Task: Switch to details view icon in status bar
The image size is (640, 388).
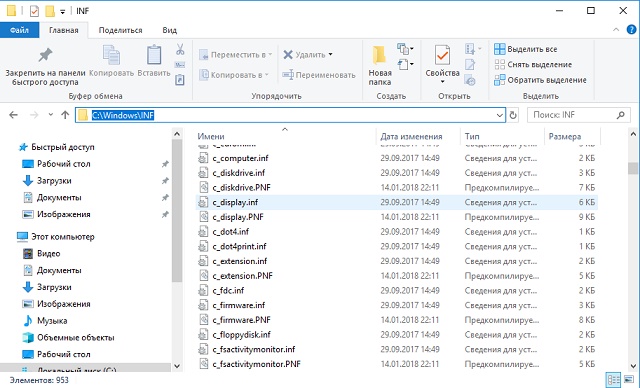Action: click(x=613, y=380)
